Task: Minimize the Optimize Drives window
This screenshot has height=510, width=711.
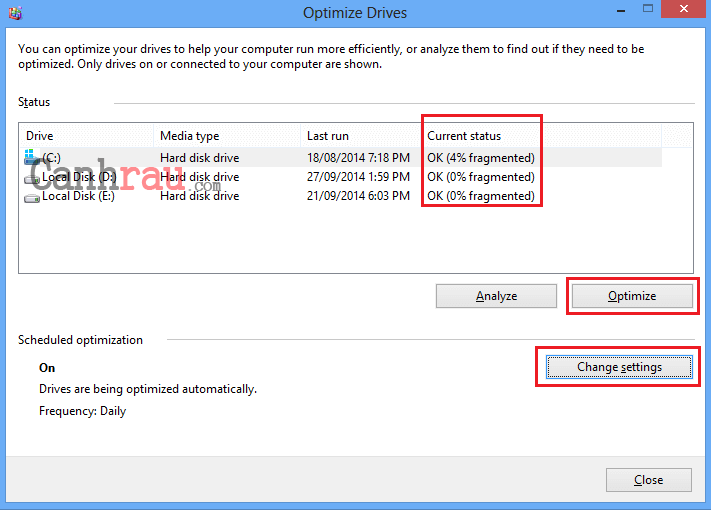Action: 621,10
